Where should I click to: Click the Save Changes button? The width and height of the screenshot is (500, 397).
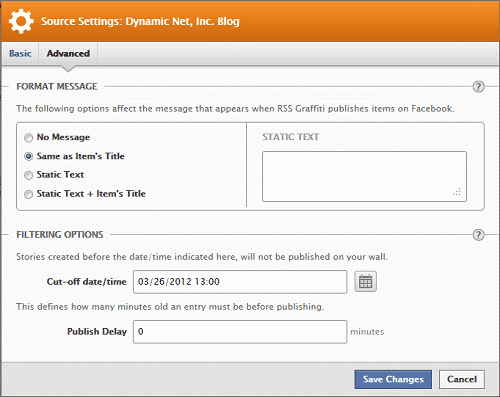393,379
